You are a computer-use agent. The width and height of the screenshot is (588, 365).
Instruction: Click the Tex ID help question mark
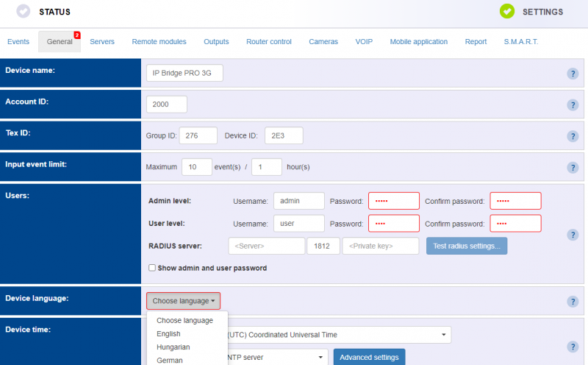coord(573,136)
